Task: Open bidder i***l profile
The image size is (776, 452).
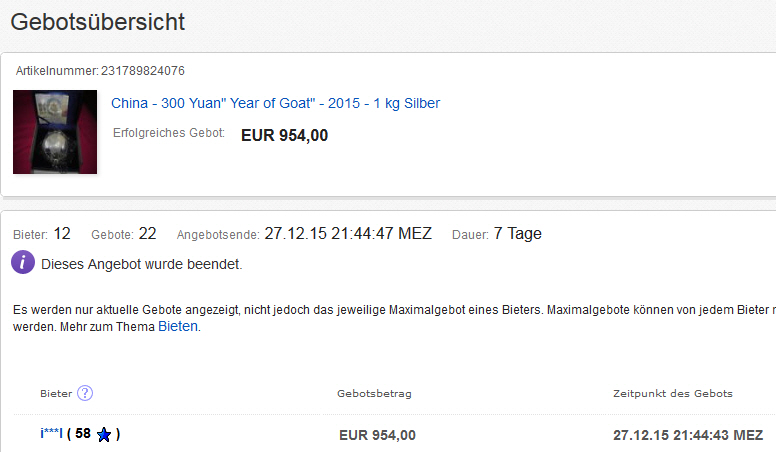Action: pos(51,434)
